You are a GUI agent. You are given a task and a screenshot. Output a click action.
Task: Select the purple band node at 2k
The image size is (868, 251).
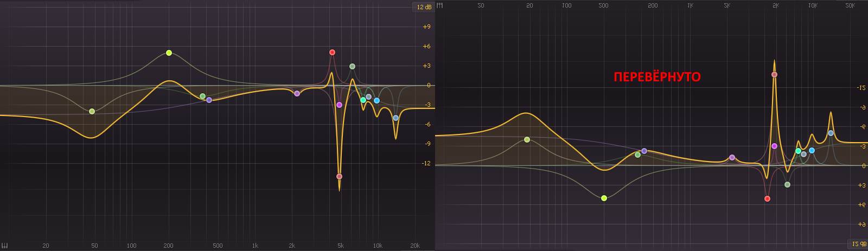click(x=297, y=93)
